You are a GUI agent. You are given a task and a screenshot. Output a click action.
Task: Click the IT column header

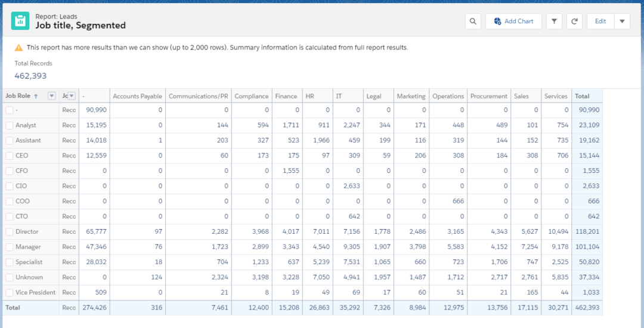[x=339, y=96]
